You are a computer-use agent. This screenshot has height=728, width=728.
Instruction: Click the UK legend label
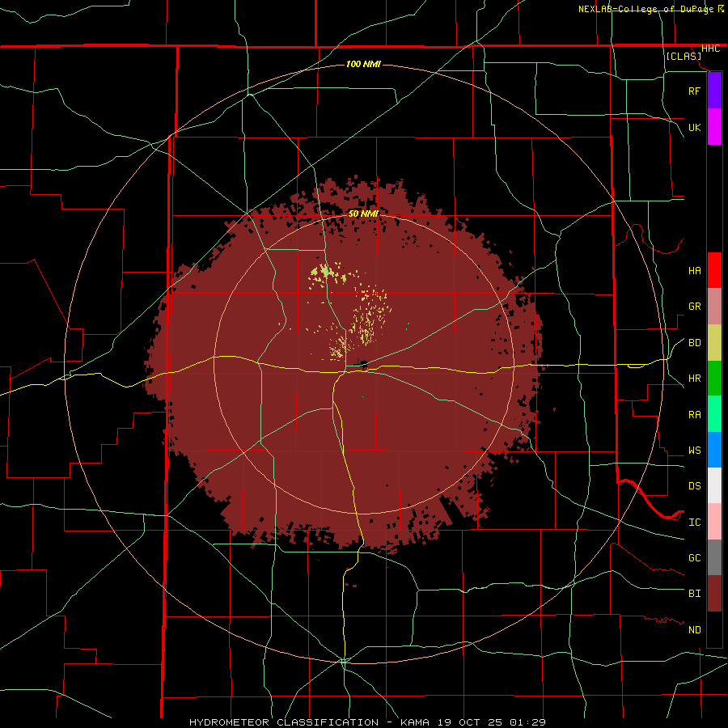tap(694, 127)
